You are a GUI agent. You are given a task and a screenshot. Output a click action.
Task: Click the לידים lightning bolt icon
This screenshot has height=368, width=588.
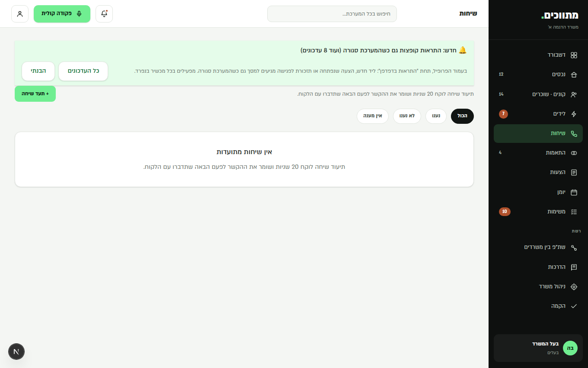pos(574,114)
